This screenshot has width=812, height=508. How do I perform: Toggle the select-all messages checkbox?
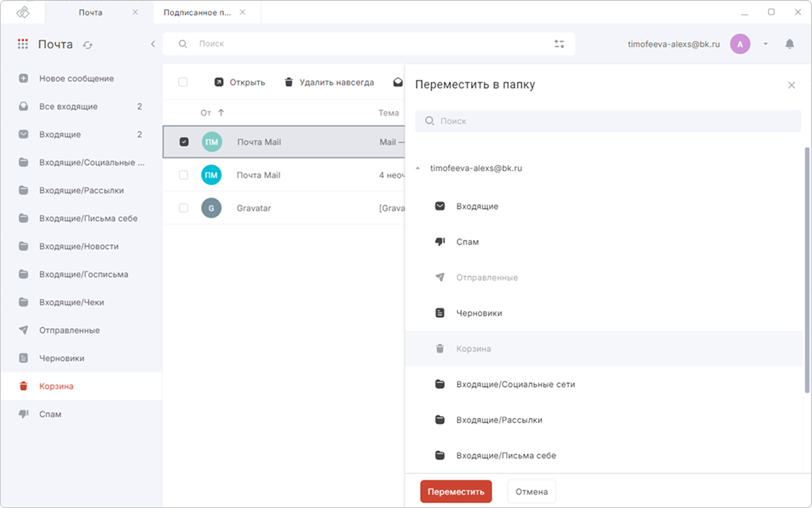(x=183, y=83)
